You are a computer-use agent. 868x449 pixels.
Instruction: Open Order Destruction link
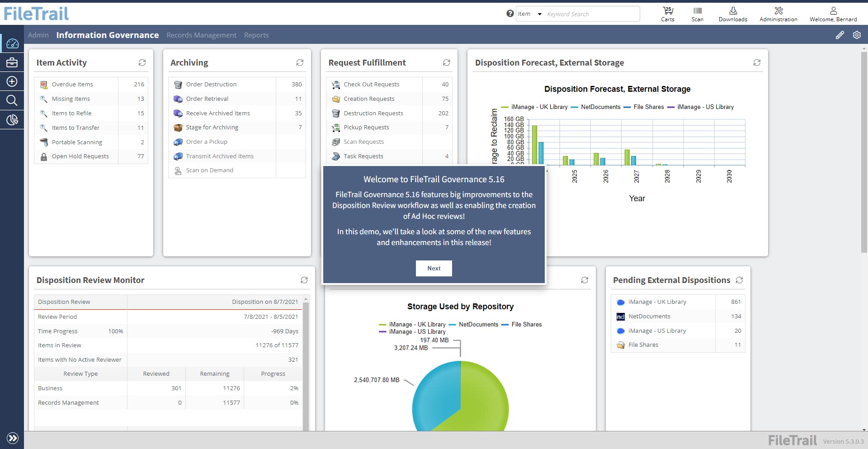coord(211,84)
